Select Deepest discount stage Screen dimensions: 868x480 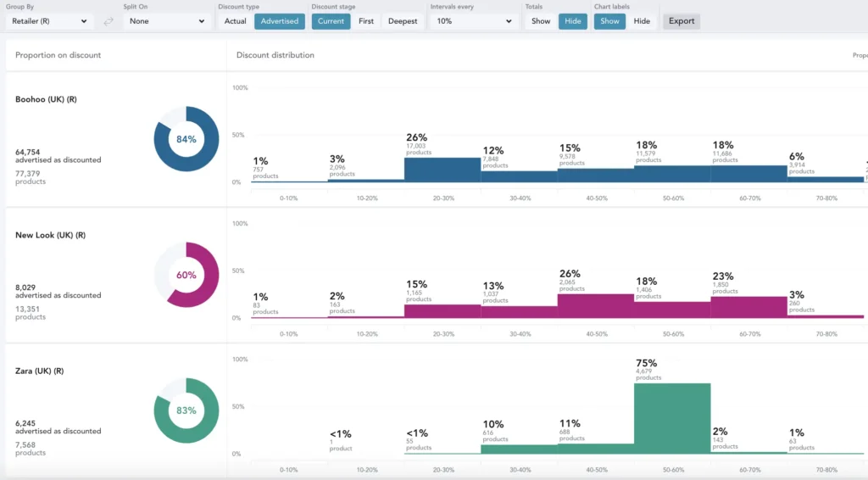click(403, 21)
